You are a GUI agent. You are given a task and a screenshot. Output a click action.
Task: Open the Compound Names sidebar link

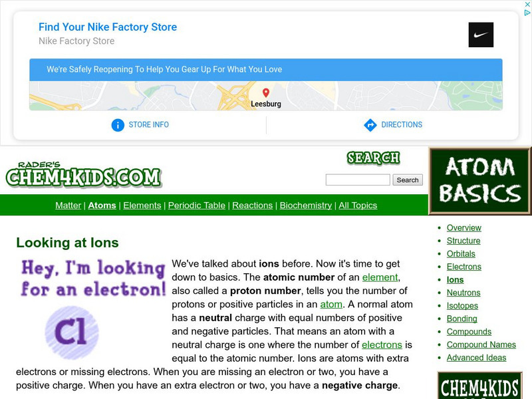481,344
